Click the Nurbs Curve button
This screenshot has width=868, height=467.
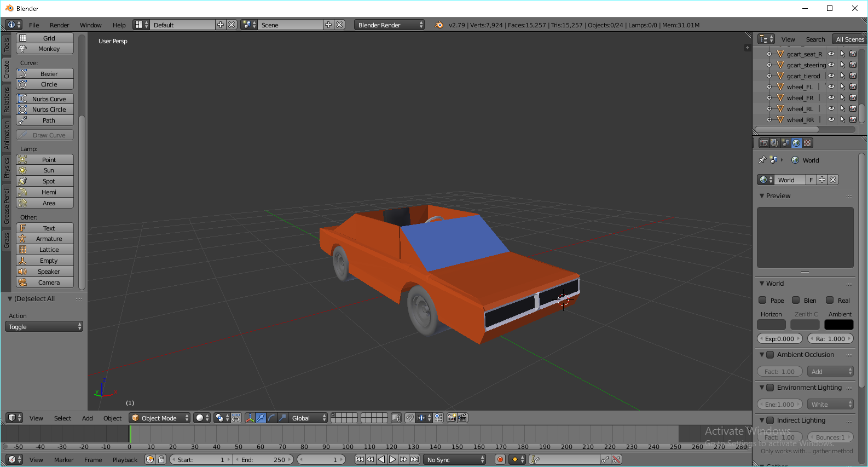click(x=45, y=99)
